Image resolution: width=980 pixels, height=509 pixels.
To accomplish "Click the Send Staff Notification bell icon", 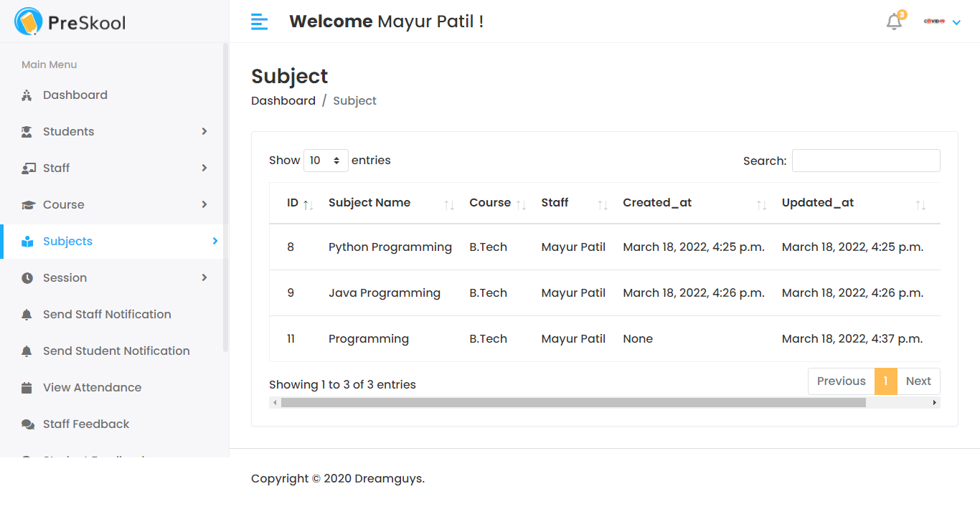I will point(26,314).
